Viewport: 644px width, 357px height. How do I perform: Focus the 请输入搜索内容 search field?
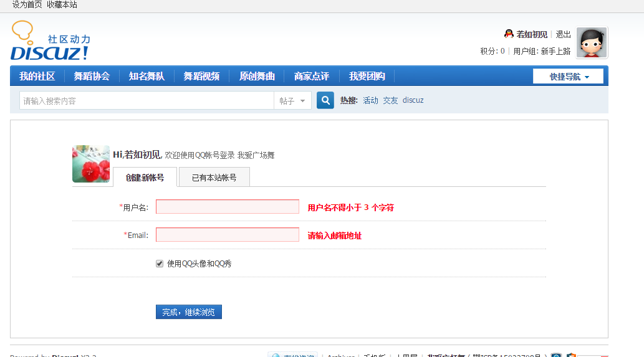point(147,100)
